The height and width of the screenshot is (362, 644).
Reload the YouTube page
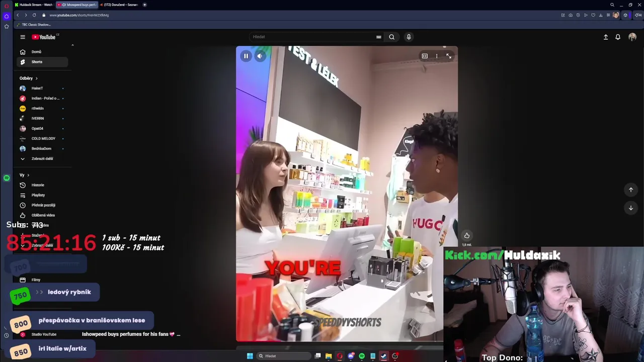click(x=34, y=15)
